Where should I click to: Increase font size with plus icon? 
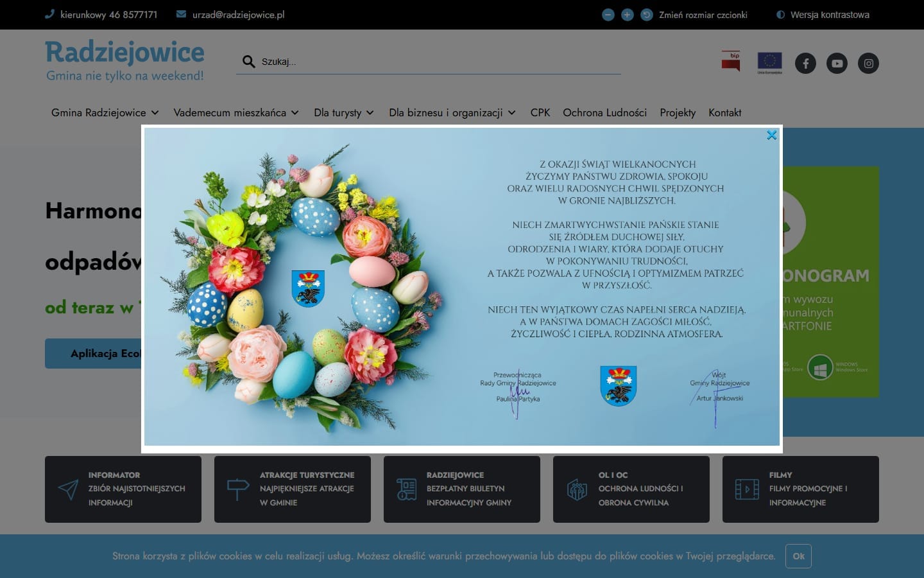point(628,15)
